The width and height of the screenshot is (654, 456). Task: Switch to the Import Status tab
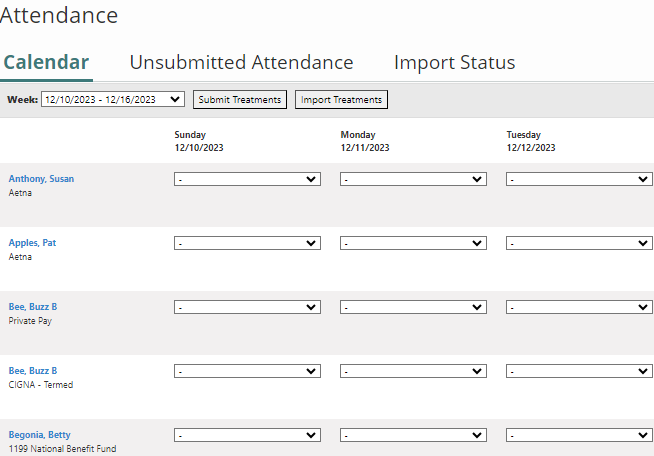coord(455,63)
